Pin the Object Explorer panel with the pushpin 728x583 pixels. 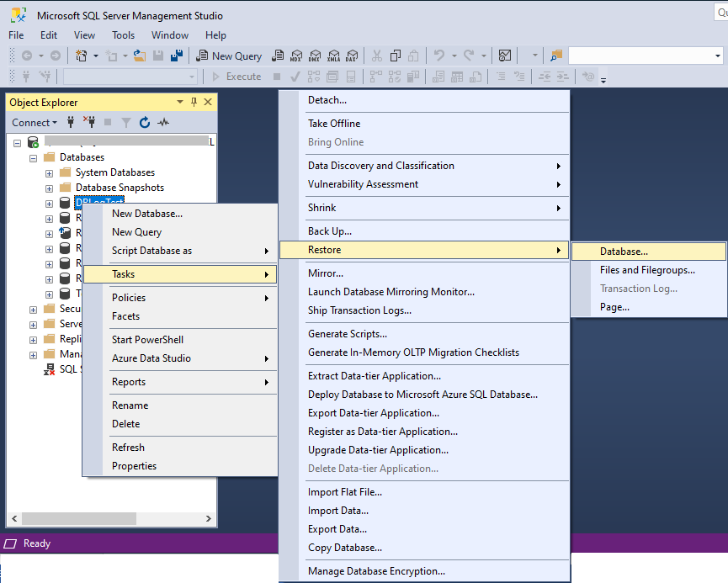point(194,102)
